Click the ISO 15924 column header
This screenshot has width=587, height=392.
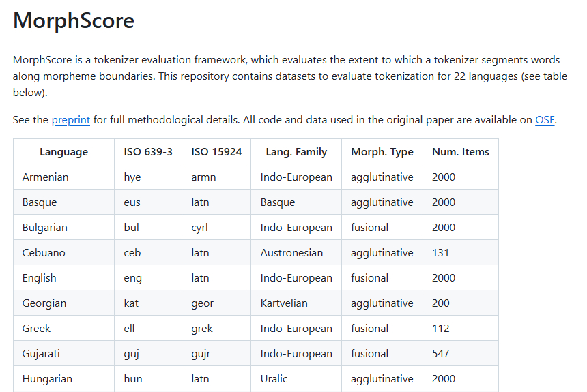click(x=216, y=152)
